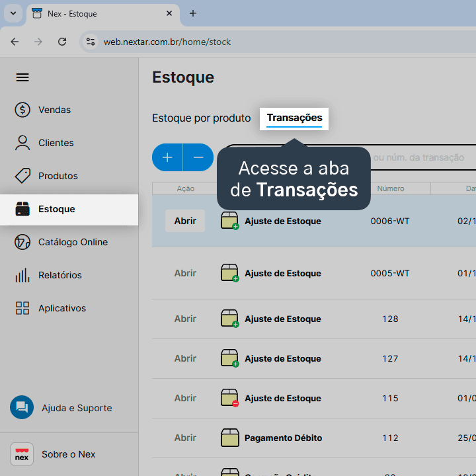Click the browser back arrow
This screenshot has width=476, height=476.
(15, 42)
